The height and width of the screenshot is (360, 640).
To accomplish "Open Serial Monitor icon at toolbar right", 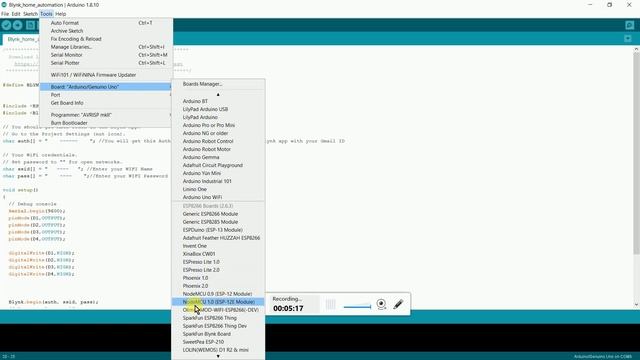I will tap(629, 25).
